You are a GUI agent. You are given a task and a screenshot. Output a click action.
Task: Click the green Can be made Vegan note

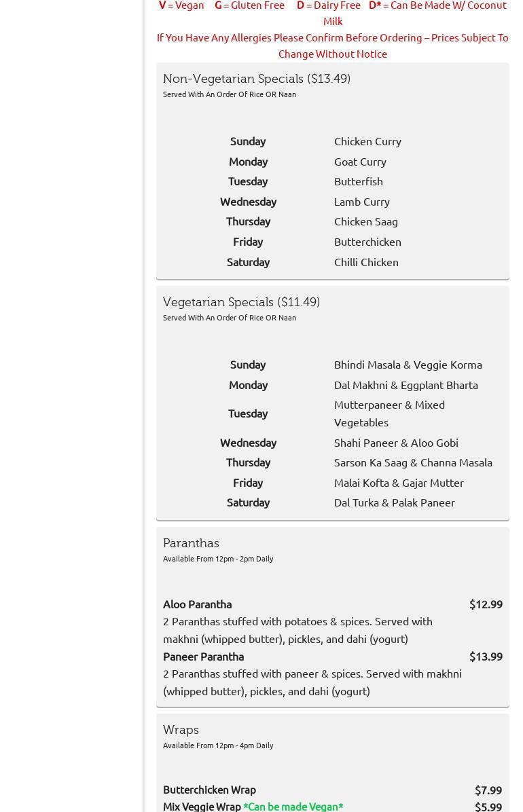pyautogui.click(x=293, y=807)
